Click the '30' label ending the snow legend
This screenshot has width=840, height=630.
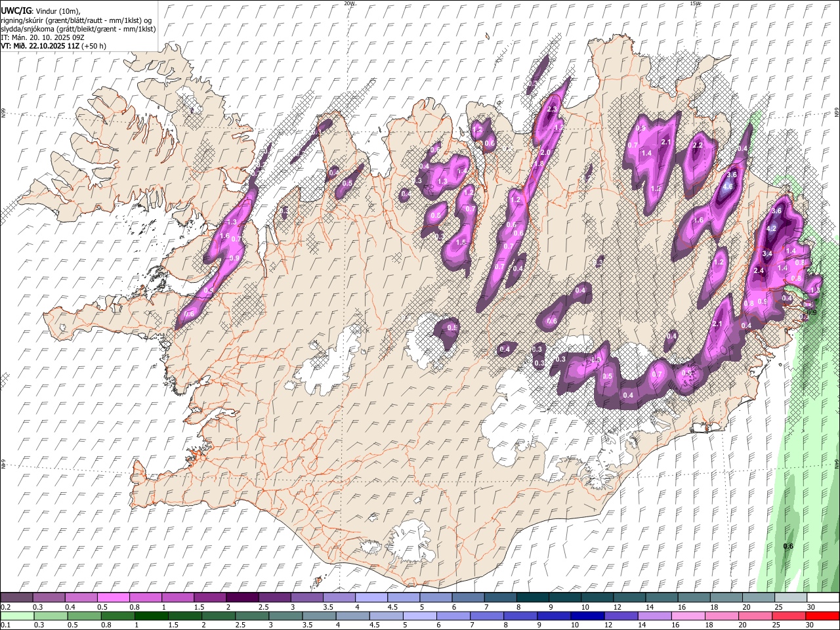point(811,607)
